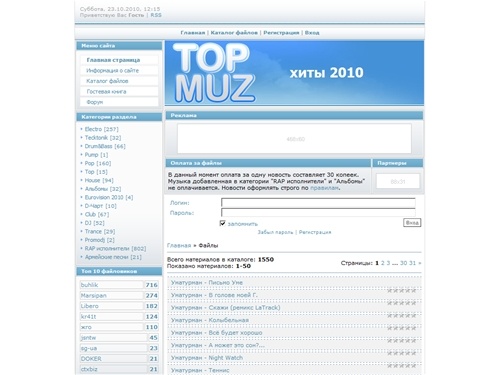500x375 pixels.
Task: Open user Marsipan in top uploaders
Action: (93, 296)
